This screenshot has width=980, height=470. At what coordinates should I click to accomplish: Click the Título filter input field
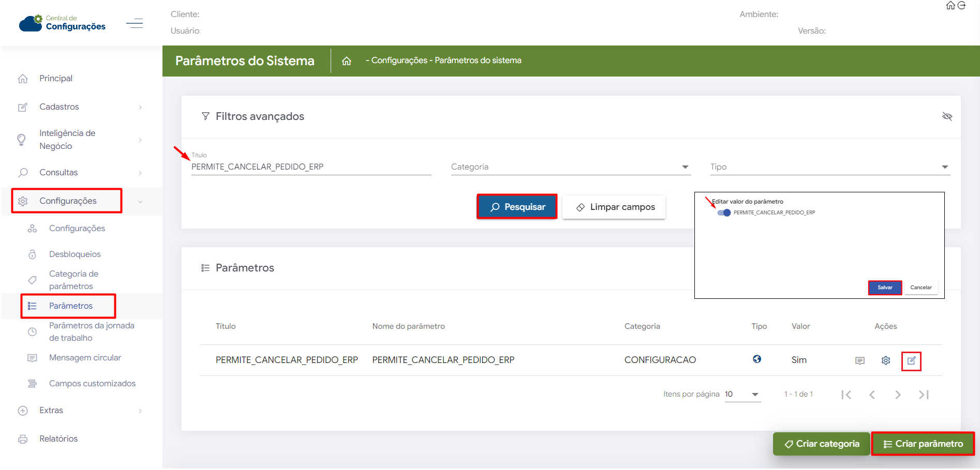pyautogui.click(x=310, y=167)
